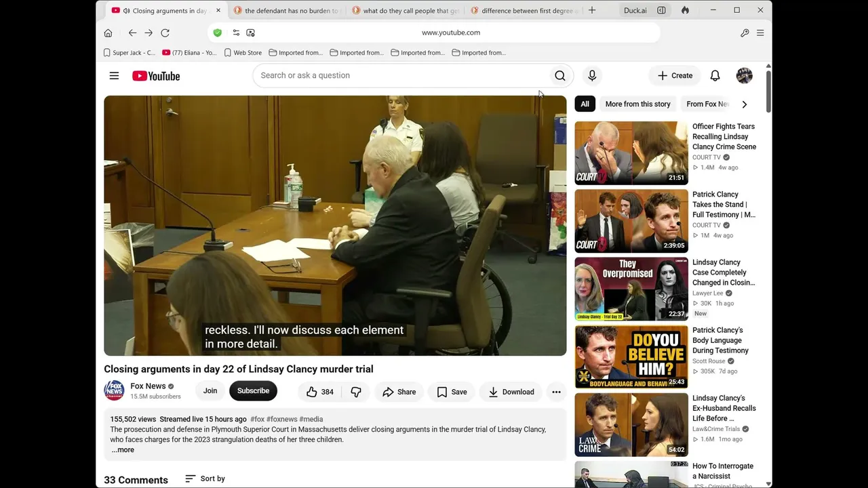Show more video actions (three dots)
Image resolution: width=868 pixels, height=488 pixels.
[556, 392]
